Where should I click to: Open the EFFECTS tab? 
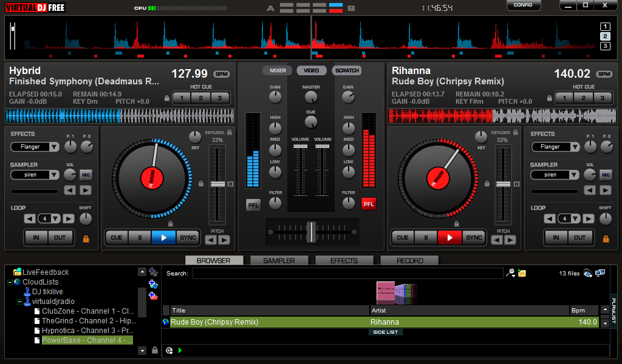click(344, 261)
